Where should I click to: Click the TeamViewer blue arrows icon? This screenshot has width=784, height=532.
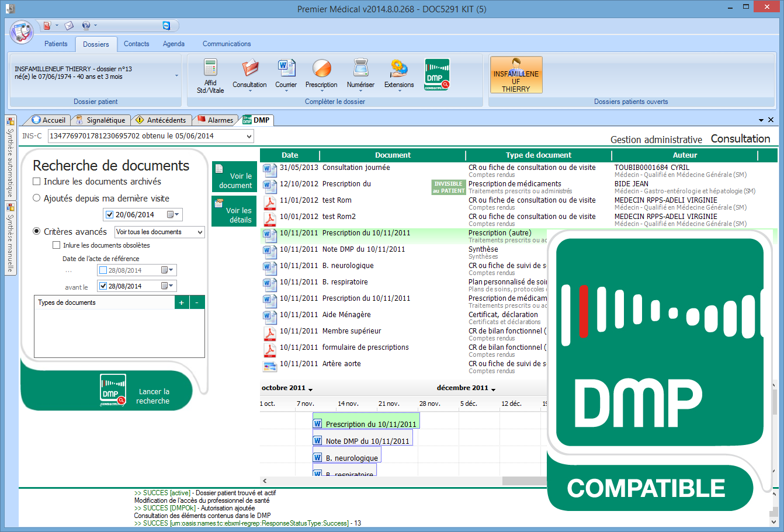[x=166, y=26]
